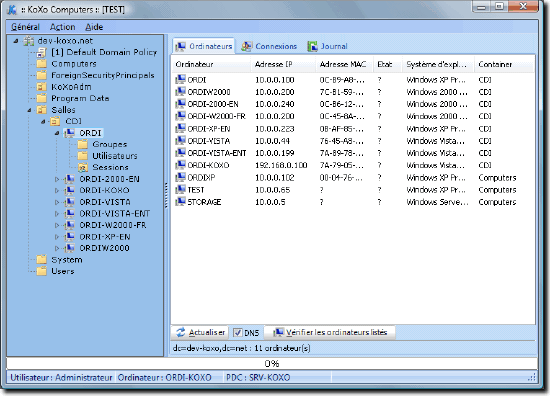Expand the ORDI-VISTA-ENT tree node
Viewport: 550px width, 396px height.
pyautogui.click(x=57, y=214)
